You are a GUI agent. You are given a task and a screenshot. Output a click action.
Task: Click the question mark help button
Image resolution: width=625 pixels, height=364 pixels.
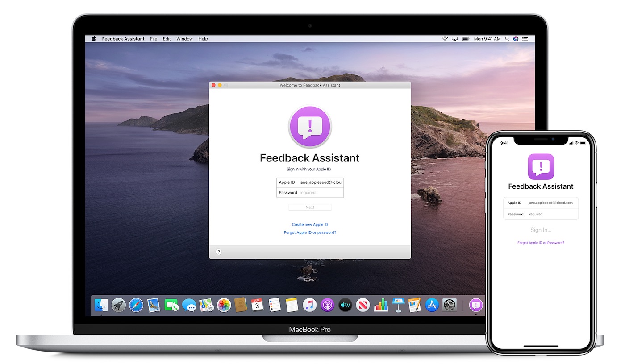pos(219,252)
